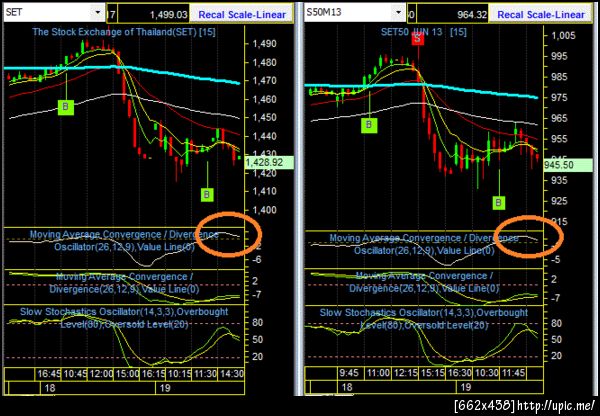Select the S50M13 MACD Oscillator(26,12,9) label
Screen dimensions: 600x416
click(x=424, y=245)
